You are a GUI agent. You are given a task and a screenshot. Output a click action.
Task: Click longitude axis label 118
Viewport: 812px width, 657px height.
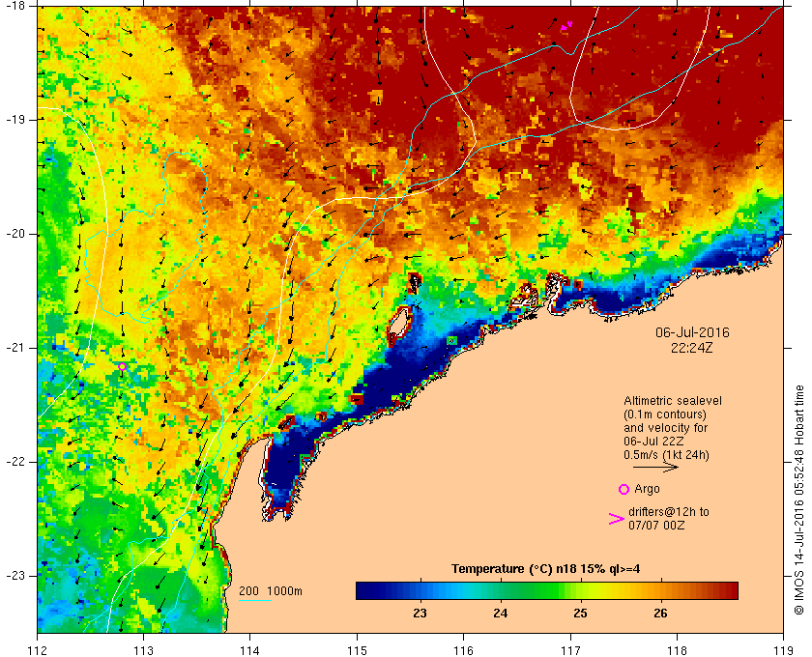677,651
